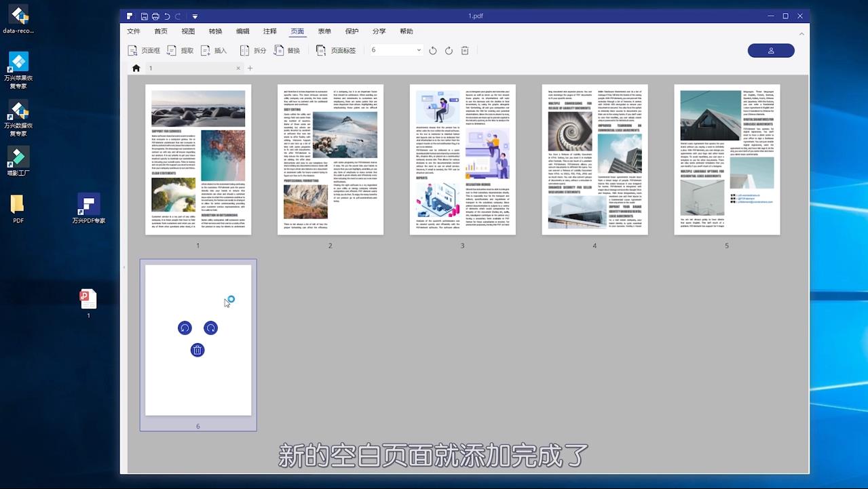Open the 分享 tab
This screenshot has height=489, width=868.
(379, 31)
